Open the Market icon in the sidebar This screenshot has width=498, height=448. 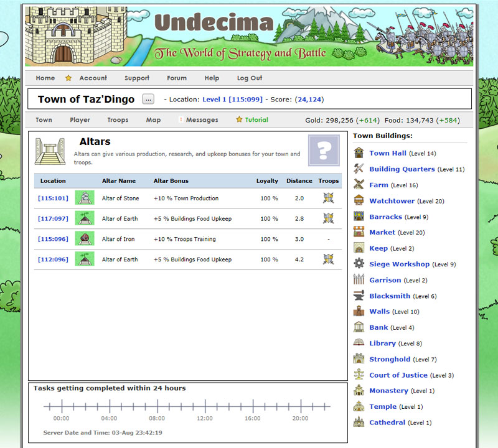(359, 232)
